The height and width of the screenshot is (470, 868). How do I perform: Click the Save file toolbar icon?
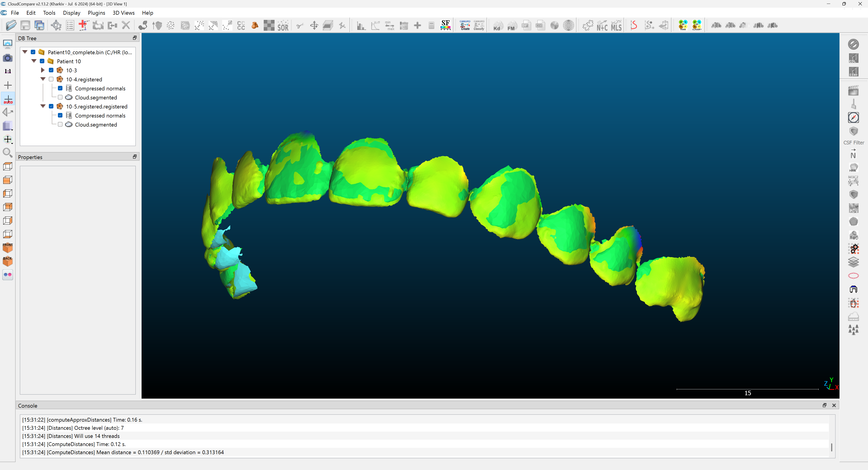coord(25,26)
